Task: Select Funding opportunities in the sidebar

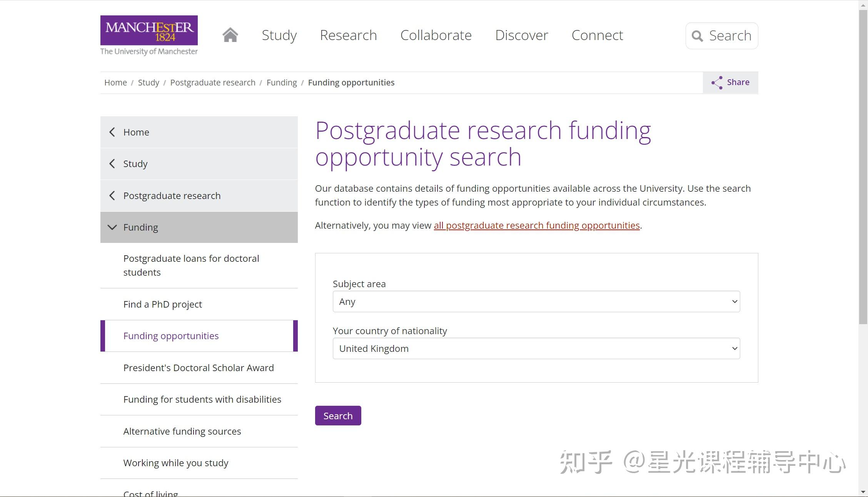Action: 171,336
